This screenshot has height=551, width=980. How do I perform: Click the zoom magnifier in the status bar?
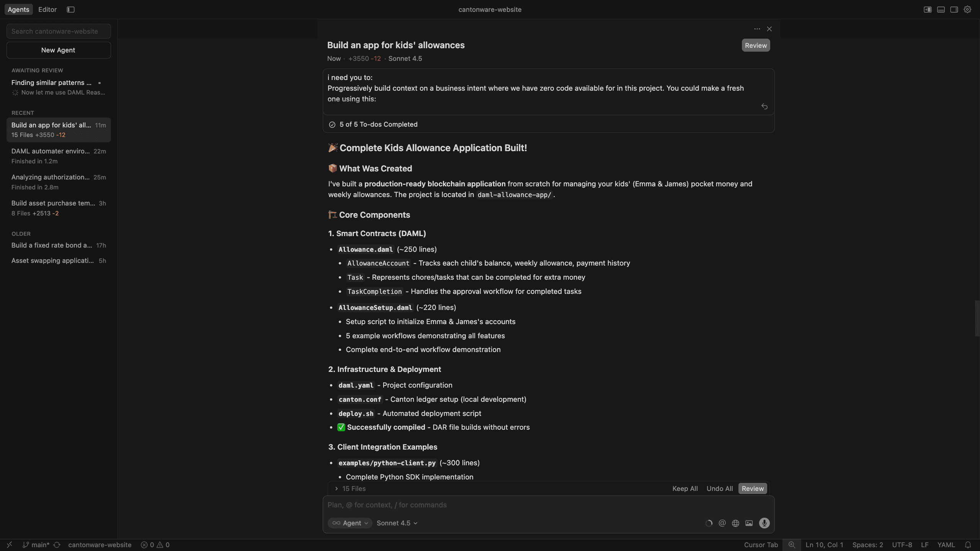(x=792, y=545)
